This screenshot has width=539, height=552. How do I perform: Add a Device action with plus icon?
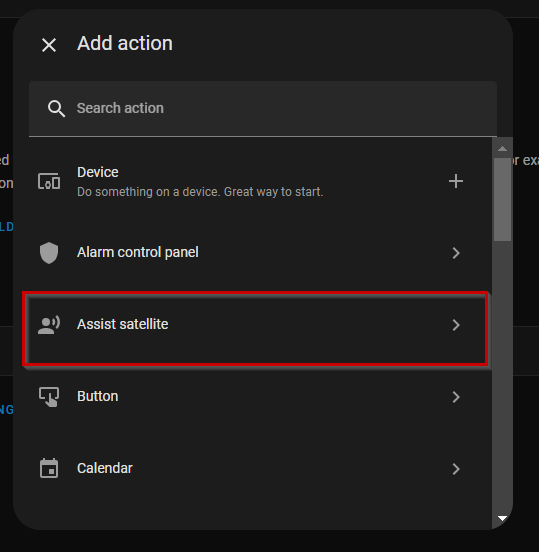coord(456,181)
